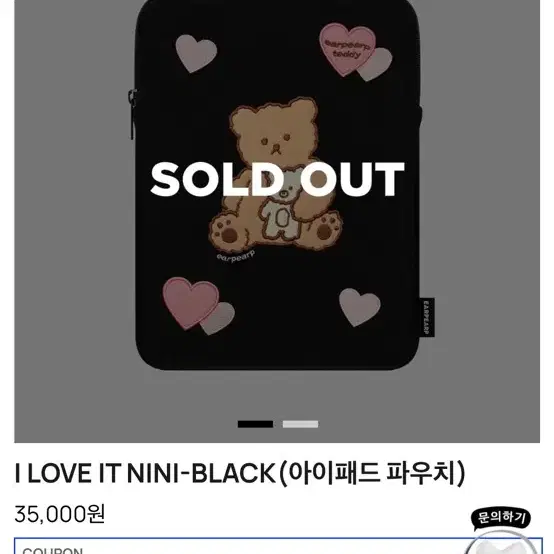This screenshot has width=554, height=554.
Task: Select the first black slide indicator
Action: (x=255, y=424)
